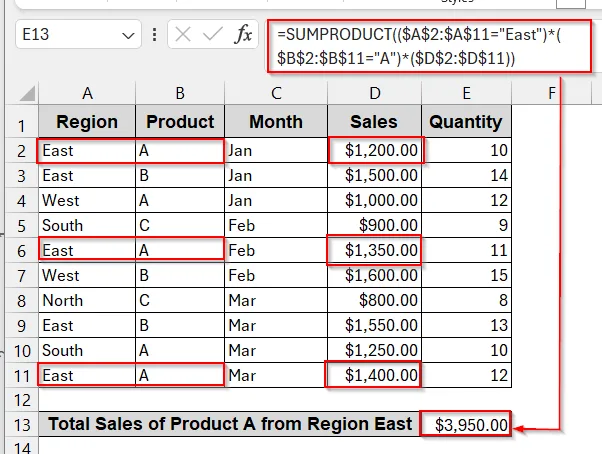Image resolution: width=602 pixels, height=454 pixels.
Task: Select row 12 header
Action: (22, 400)
